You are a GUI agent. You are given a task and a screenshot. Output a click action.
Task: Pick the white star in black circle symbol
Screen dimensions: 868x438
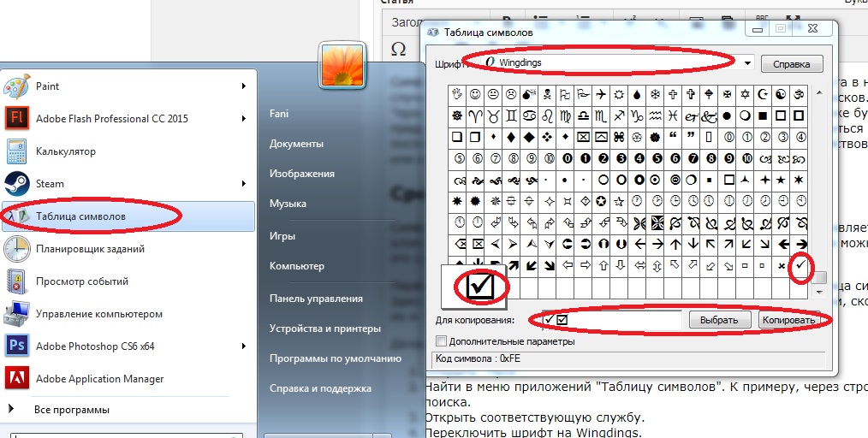(x=601, y=201)
